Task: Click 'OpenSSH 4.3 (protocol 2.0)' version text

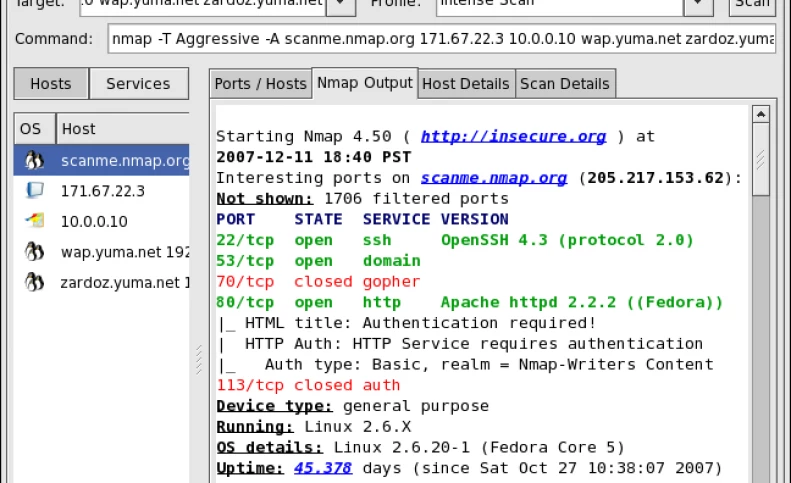Action: [x=568, y=240]
